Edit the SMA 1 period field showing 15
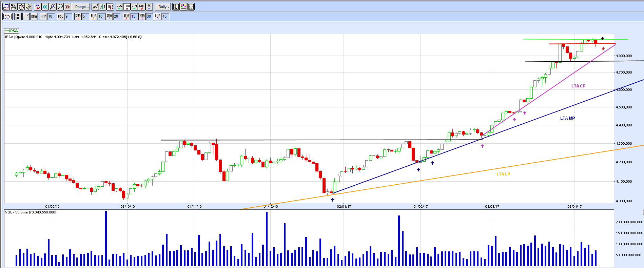The height and width of the screenshot is (268, 644). tap(134, 17)
